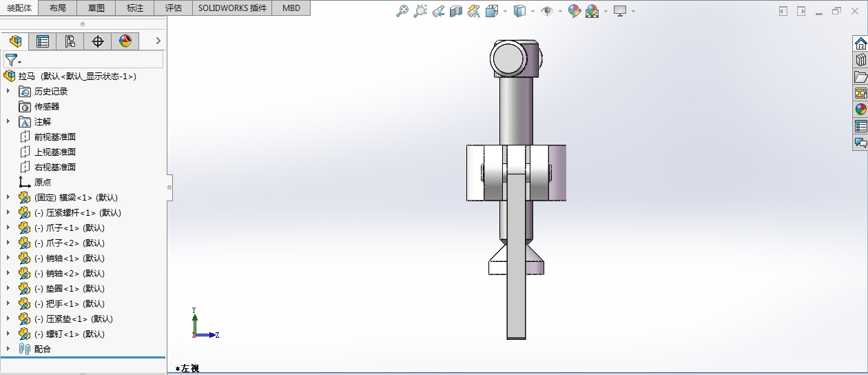Expand the 配合 mates folder
This screenshot has width=868, height=375.
click(8, 349)
